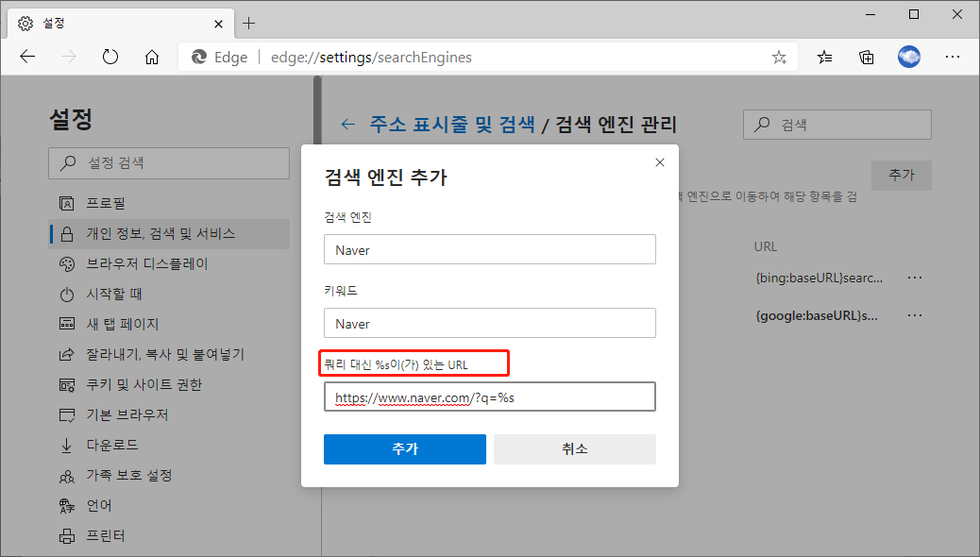
Task: Close the 검색 엔진 추가 dialog
Action: coord(659,162)
